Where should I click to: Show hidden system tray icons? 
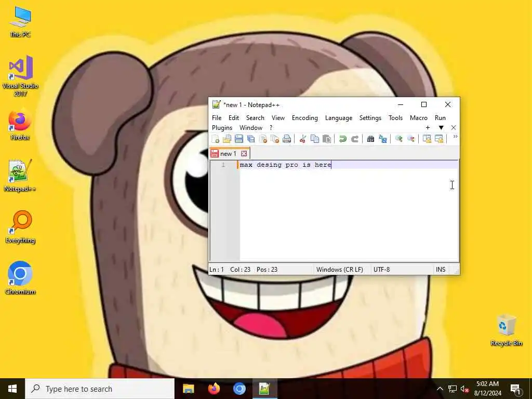coord(440,389)
